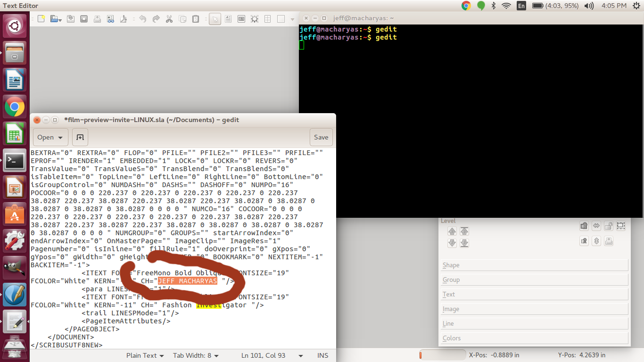Open the Image tab in Properties panel
This screenshot has width=644, height=362.
(534, 309)
